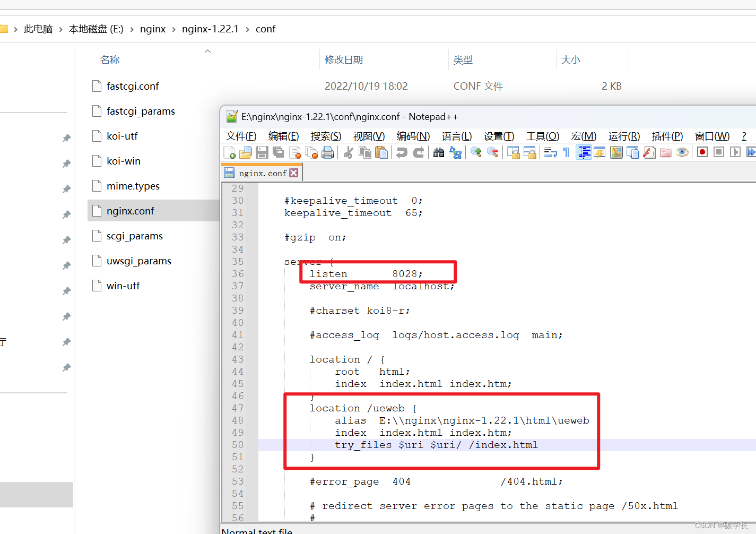The height and width of the screenshot is (534, 756).
Task: Save nginx.conf with the Save icon
Action: 262,153
